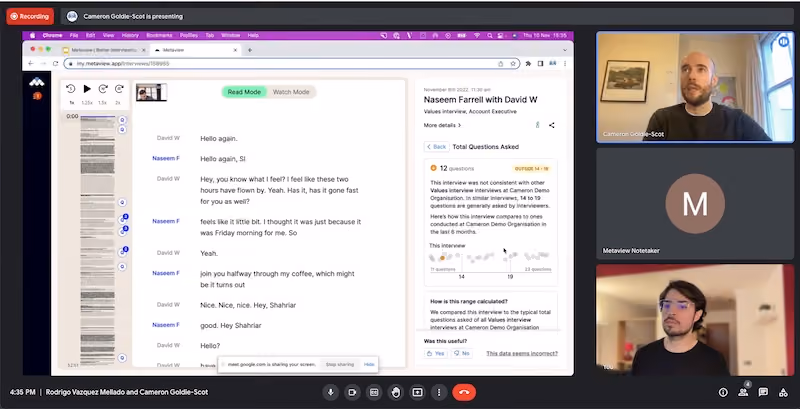Click Spotlight search in menu bar
The image size is (800, 409).
tap(490, 36)
